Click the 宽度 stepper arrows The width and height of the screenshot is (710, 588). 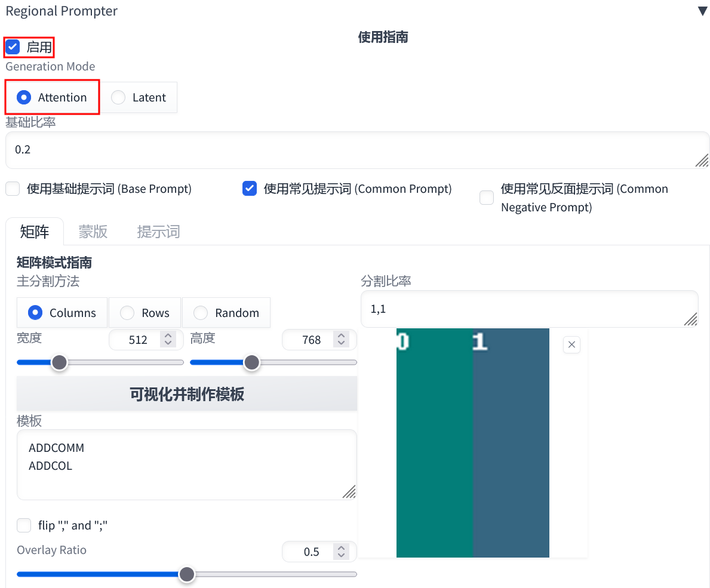168,340
